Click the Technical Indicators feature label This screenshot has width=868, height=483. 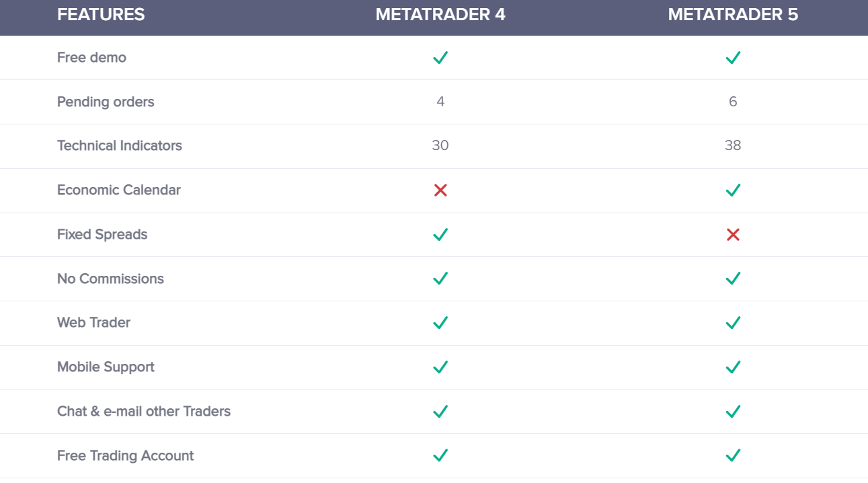120,145
